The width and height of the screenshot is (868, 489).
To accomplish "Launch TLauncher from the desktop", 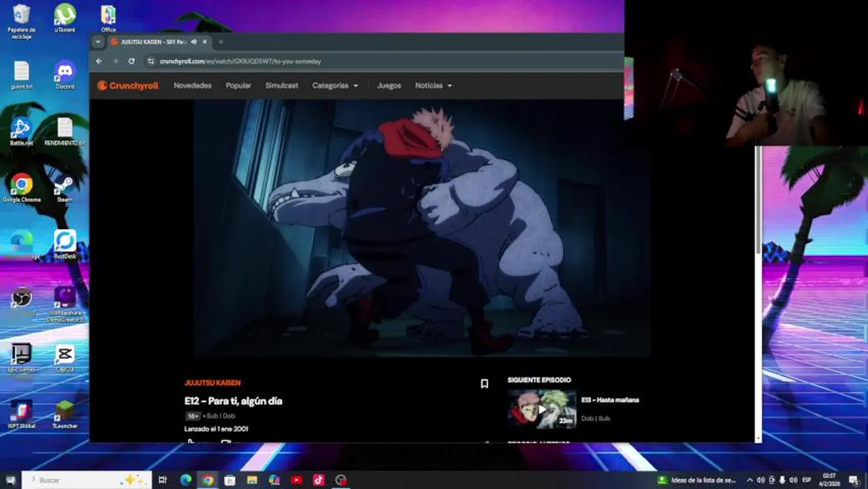I will 65,414.
